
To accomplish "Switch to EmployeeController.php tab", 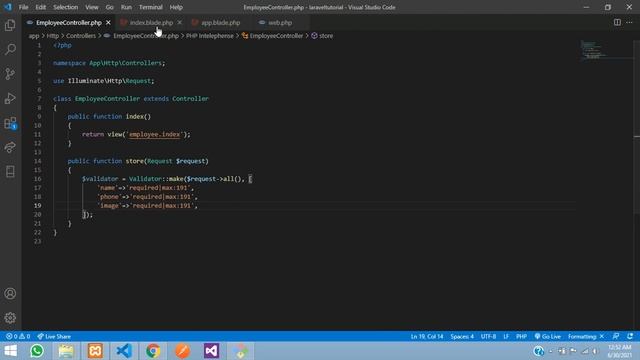I will (69, 22).
